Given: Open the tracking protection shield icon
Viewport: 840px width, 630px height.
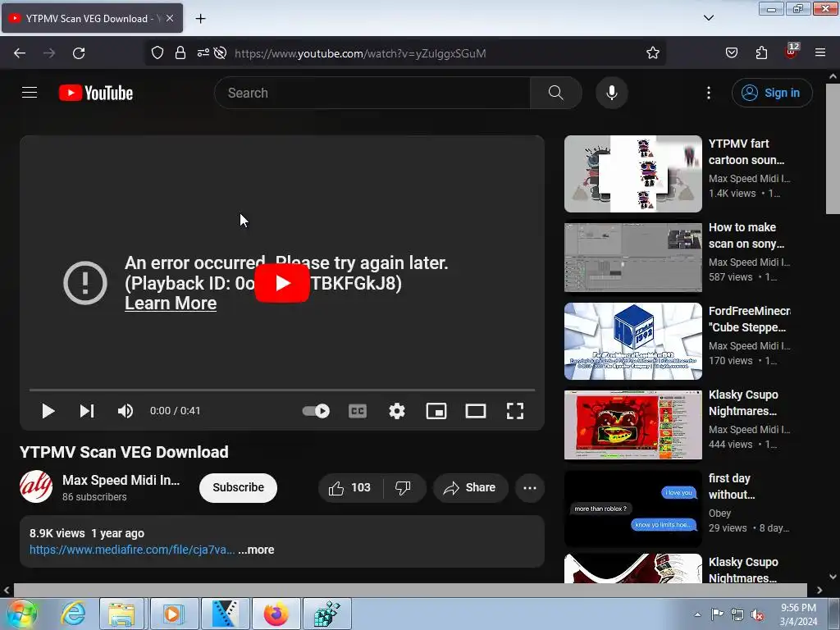Looking at the screenshot, I should [157, 53].
